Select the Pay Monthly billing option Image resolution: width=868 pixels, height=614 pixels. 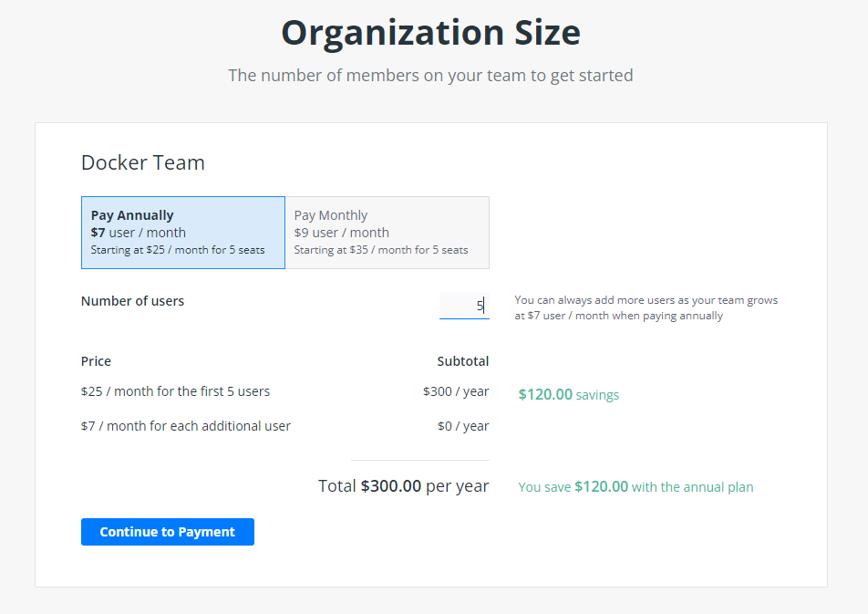(x=387, y=233)
